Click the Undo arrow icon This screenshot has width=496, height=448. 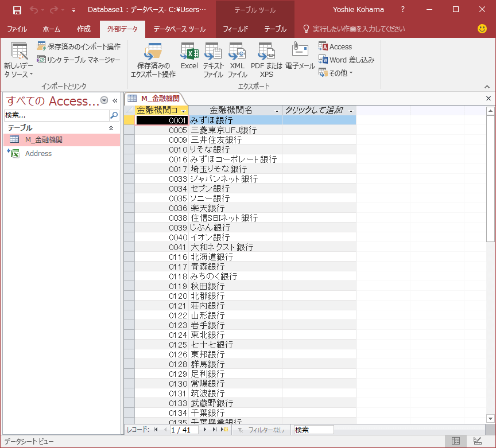34,10
